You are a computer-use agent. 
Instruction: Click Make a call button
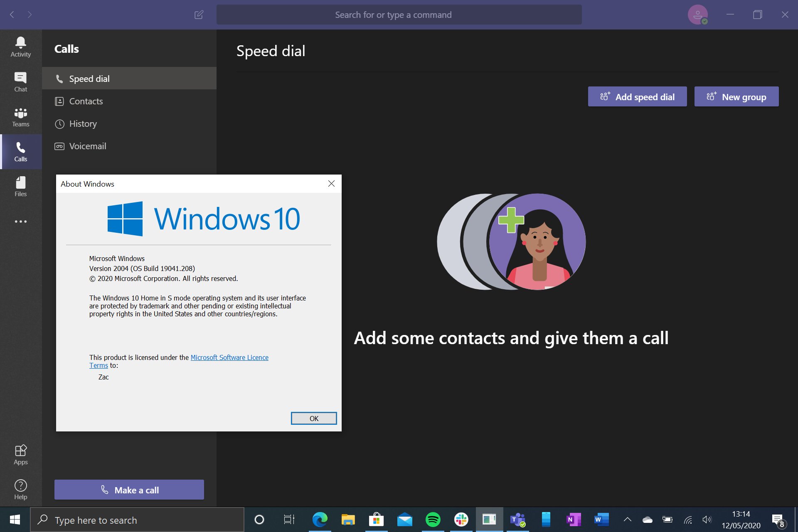pos(129,490)
